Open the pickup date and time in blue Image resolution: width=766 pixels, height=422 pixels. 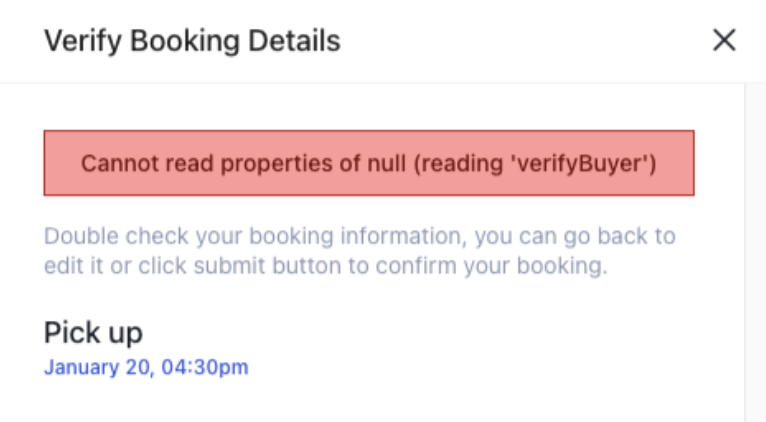[146, 368]
